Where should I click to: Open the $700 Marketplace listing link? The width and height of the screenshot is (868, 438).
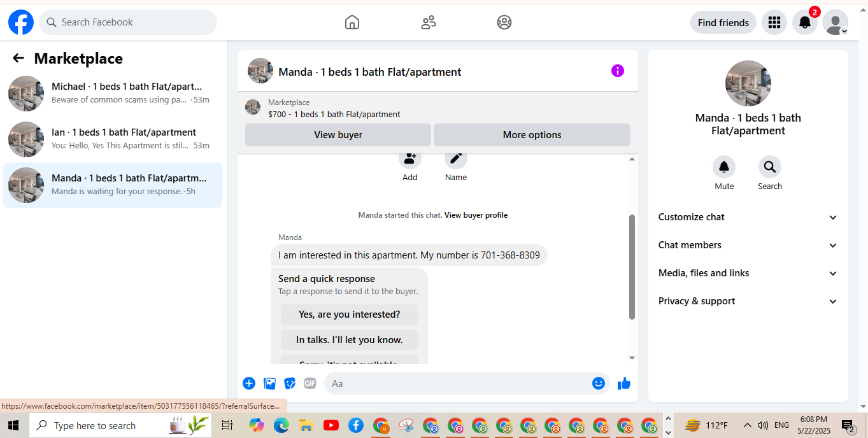[334, 115]
